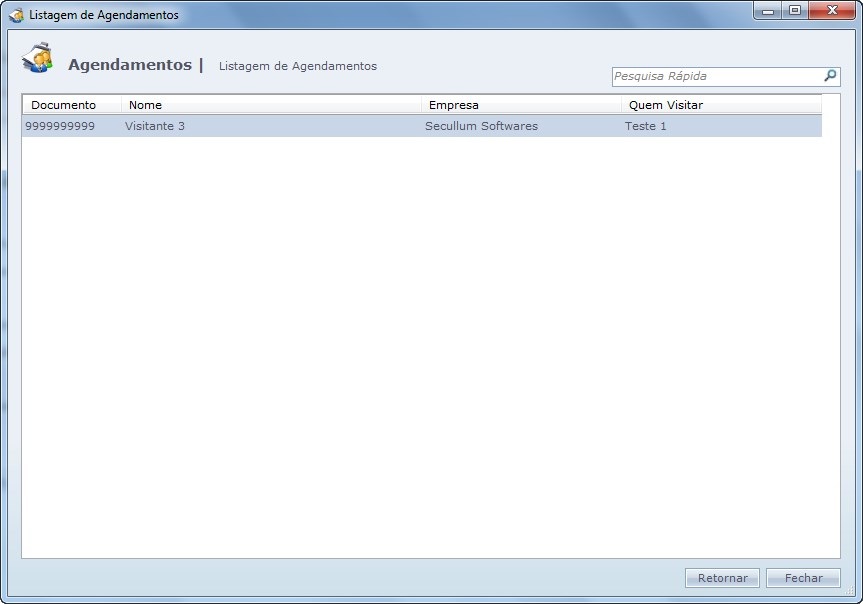Close the window with the red X
This screenshot has height=604, width=863.
tap(828, 12)
